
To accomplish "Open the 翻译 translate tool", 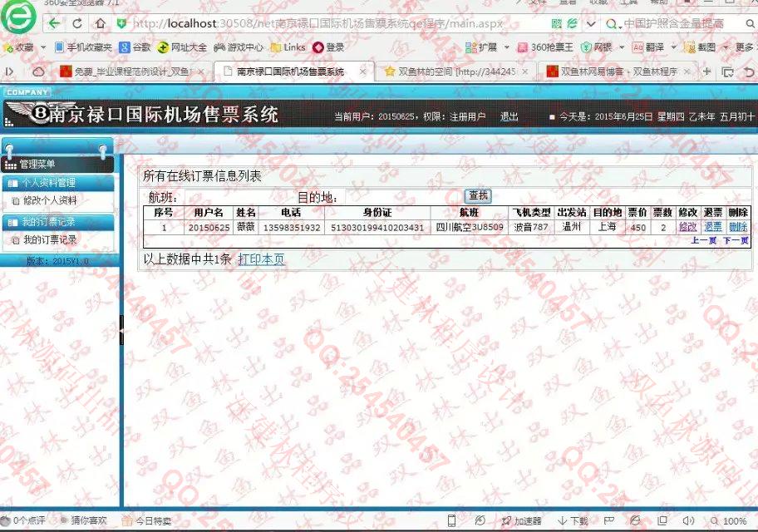I will pos(648,47).
